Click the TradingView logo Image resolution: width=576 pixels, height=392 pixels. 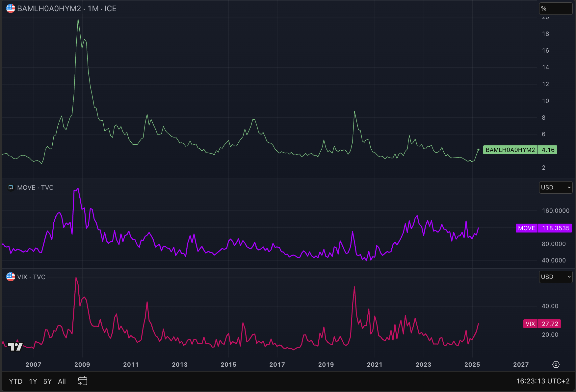[x=15, y=346]
